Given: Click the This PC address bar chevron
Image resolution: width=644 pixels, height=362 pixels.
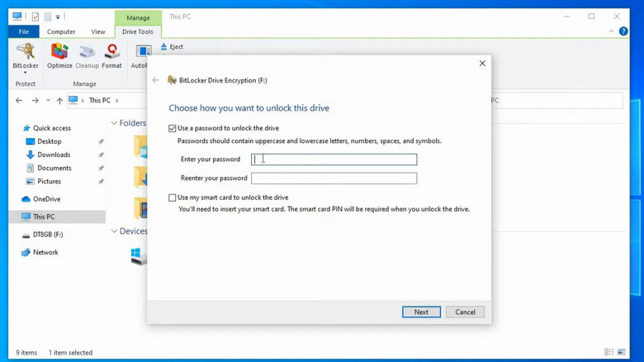Looking at the screenshot, I should (117, 100).
